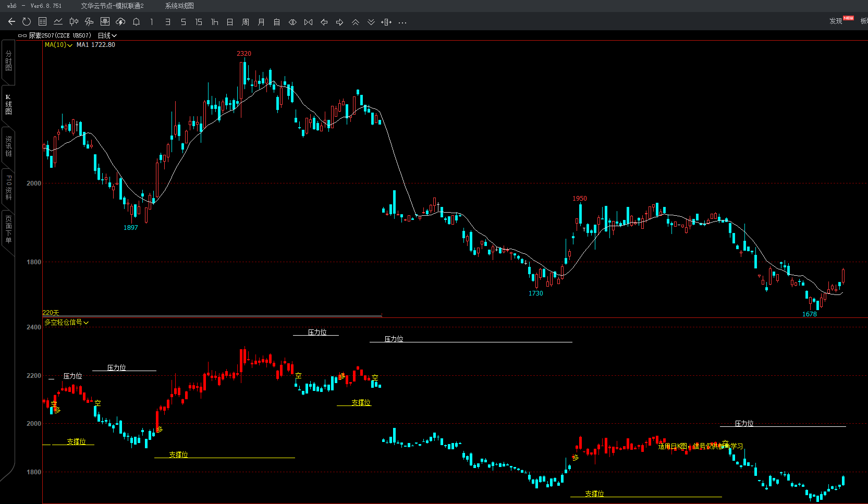Open the cloud sync icon

coord(120,22)
